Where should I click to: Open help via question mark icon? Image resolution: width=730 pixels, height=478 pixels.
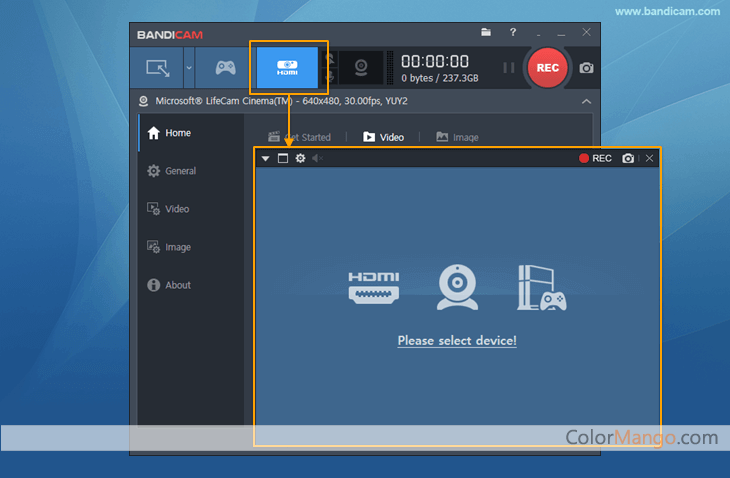coord(513,33)
